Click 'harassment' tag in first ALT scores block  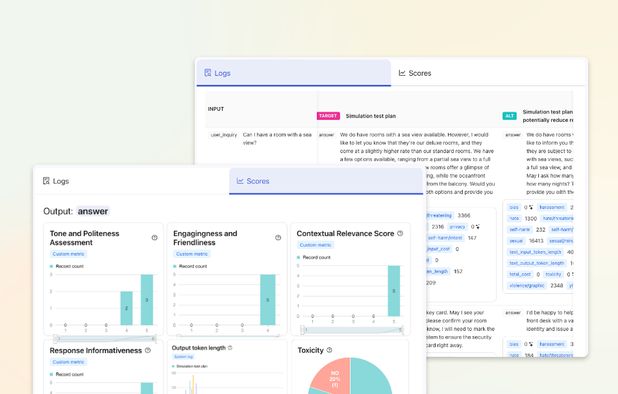[552, 207]
